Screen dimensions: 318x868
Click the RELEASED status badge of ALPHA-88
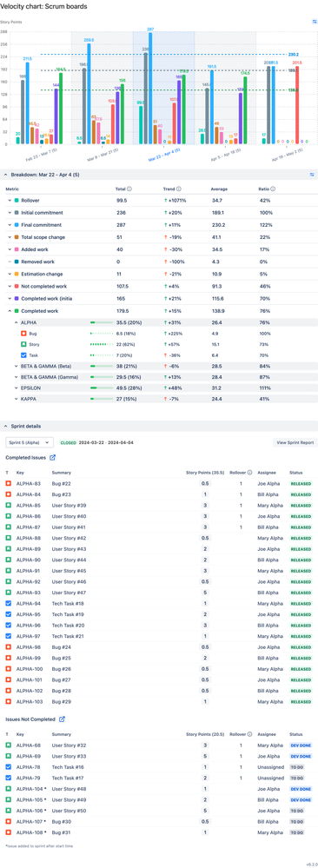click(x=301, y=538)
